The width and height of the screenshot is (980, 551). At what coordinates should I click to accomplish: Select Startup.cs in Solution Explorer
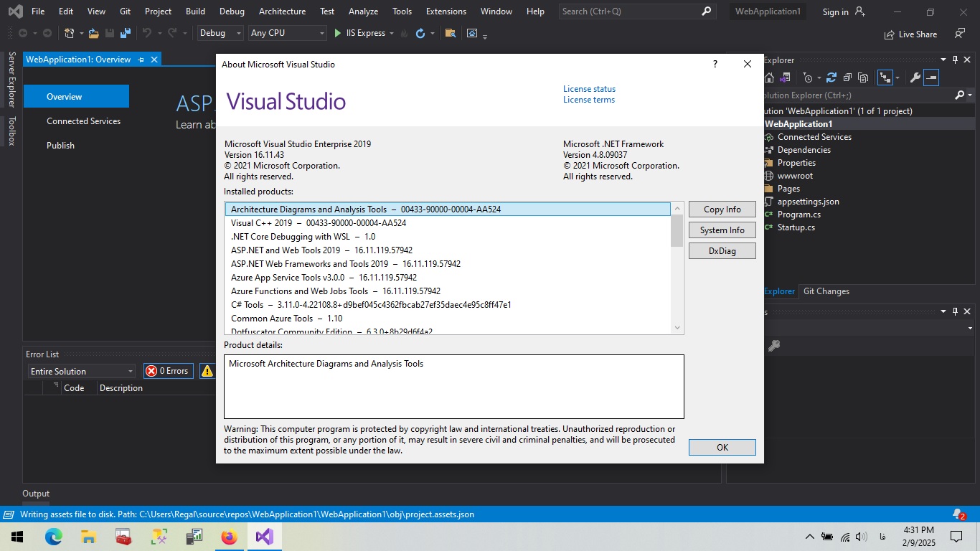pos(796,227)
